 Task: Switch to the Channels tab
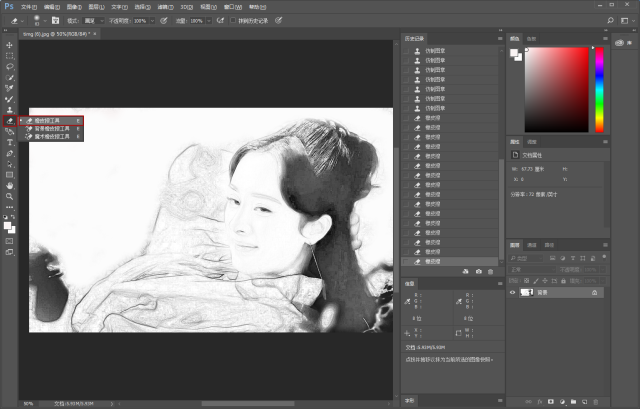(531, 245)
